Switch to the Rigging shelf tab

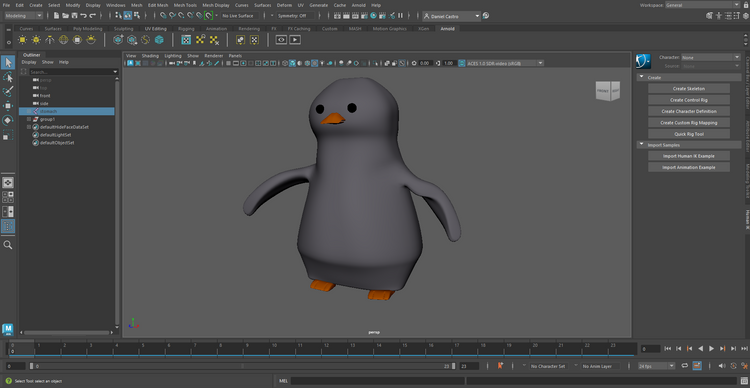pyautogui.click(x=186, y=29)
